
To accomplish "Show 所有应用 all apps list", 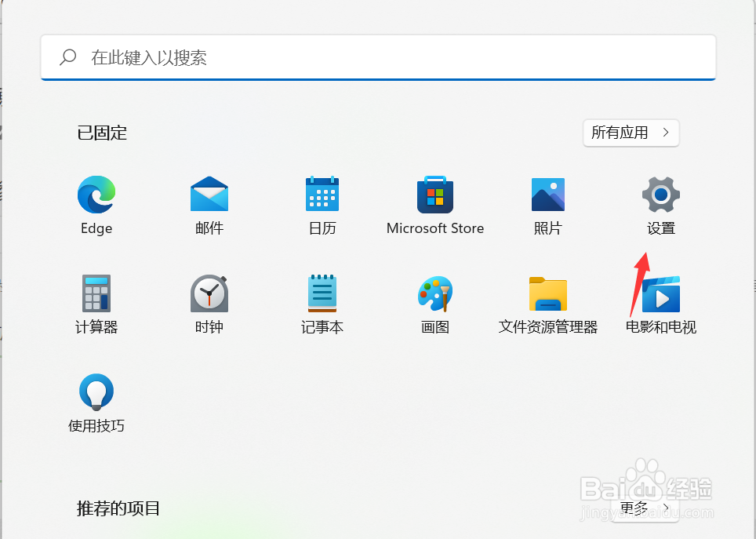I will click(631, 133).
